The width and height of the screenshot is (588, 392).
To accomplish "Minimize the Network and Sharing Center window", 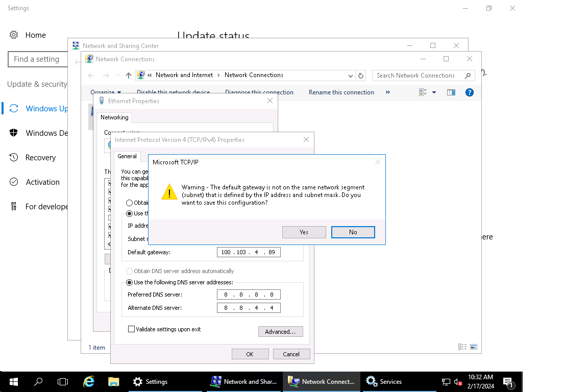I will point(410,45).
